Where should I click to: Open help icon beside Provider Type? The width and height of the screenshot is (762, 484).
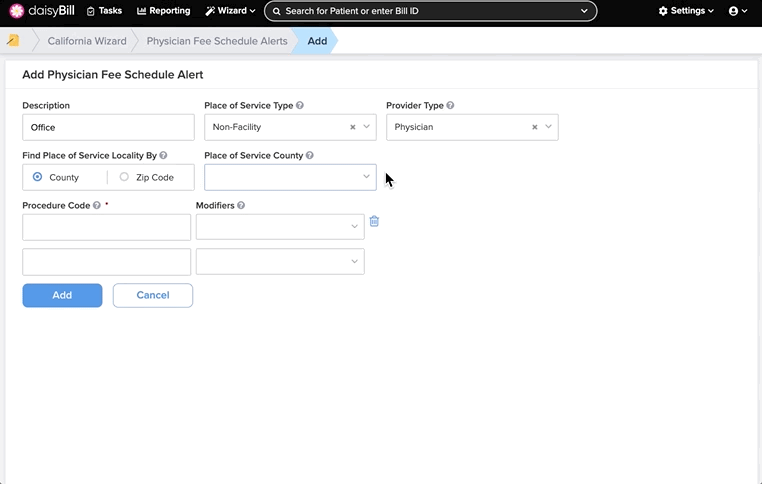(x=450, y=105)
